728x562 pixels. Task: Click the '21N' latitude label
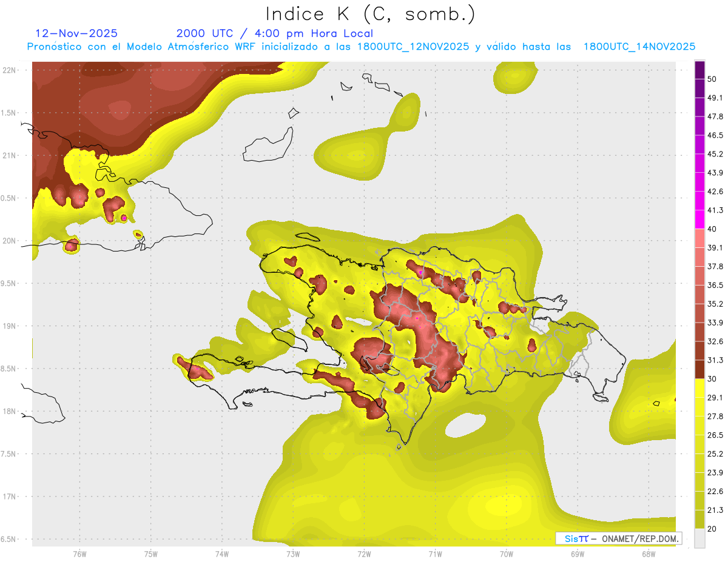9,155
